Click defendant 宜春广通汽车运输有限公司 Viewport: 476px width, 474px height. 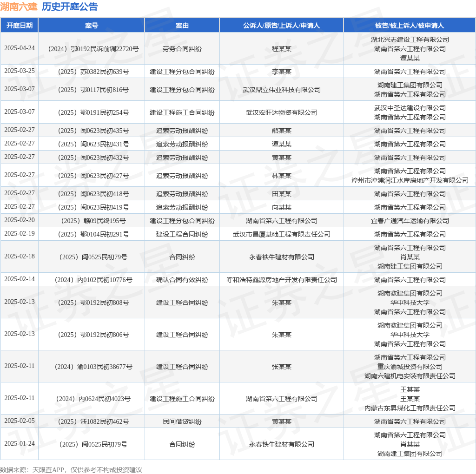click(410, 221)
